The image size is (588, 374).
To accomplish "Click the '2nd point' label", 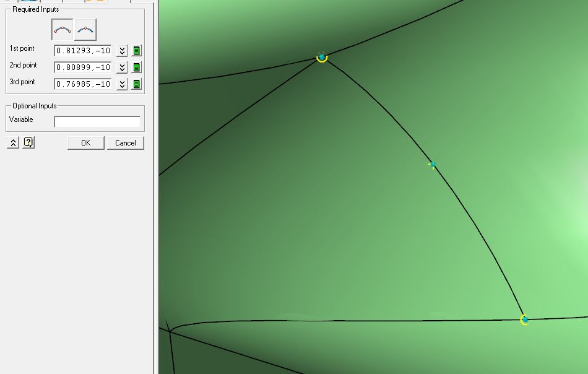I will pos(24,65).
